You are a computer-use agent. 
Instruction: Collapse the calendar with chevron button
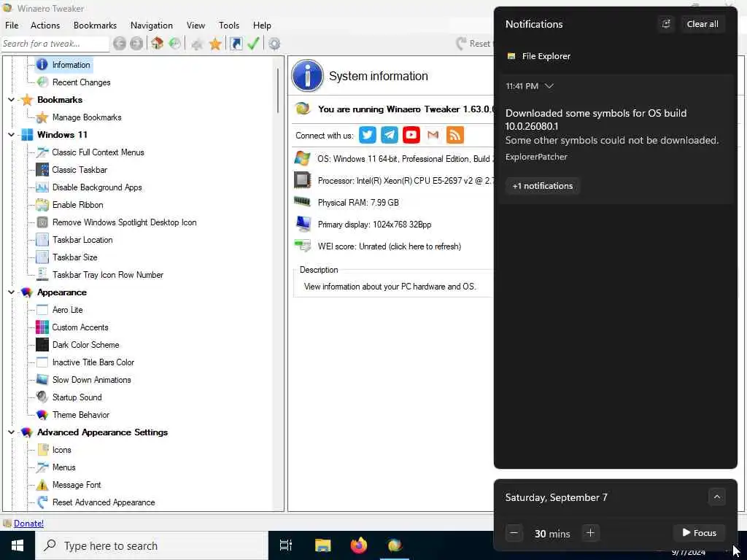coord(716,497)
